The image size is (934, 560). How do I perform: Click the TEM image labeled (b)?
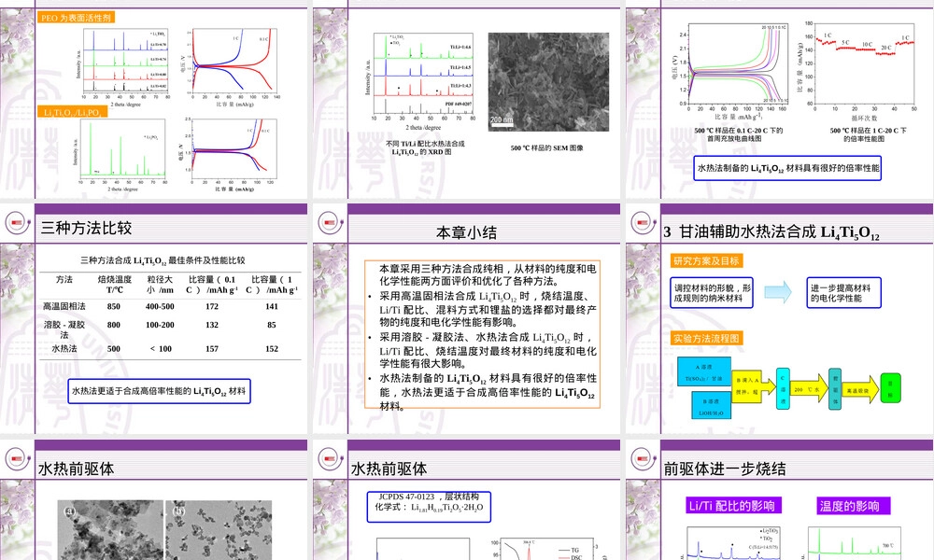tap(219, 529)
